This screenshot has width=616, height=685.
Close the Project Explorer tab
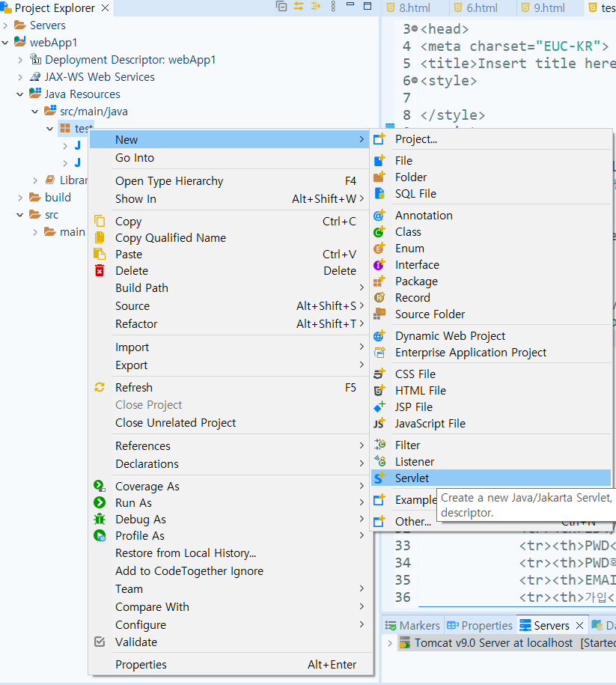105,8
